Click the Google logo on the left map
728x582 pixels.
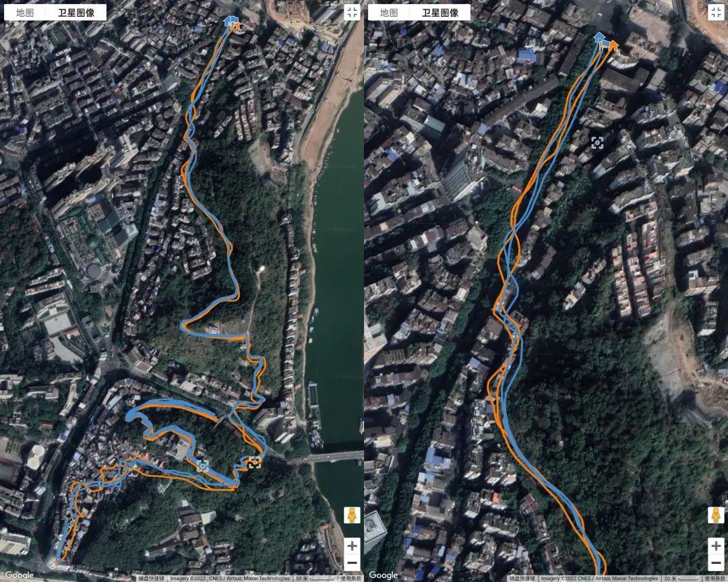[x=19, y=575]
